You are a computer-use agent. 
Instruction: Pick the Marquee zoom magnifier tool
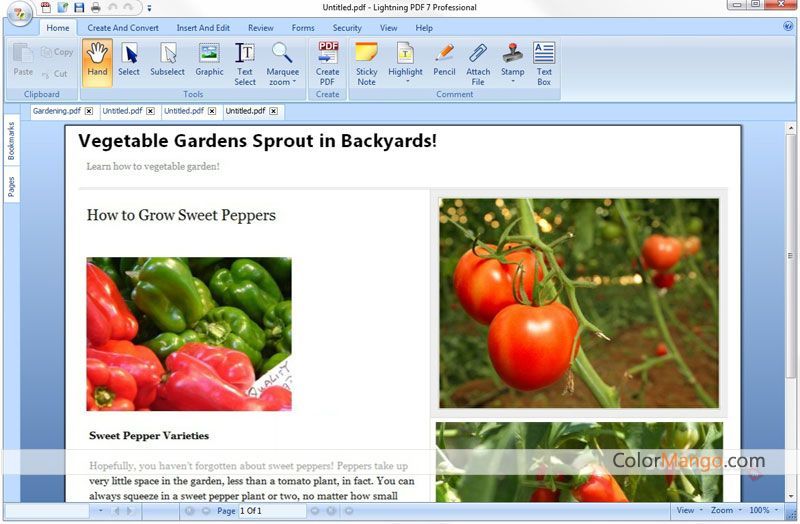coord(282,63)
